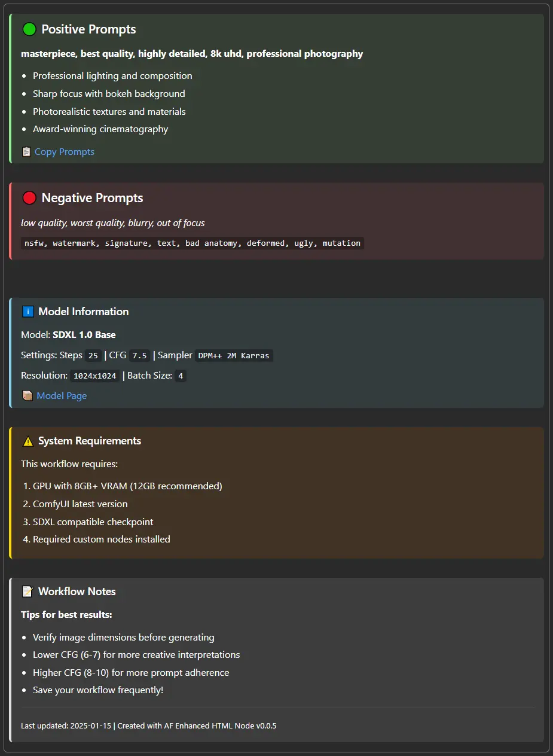Click the green circle icon beside Positive Prompts

tap(29, 29)
